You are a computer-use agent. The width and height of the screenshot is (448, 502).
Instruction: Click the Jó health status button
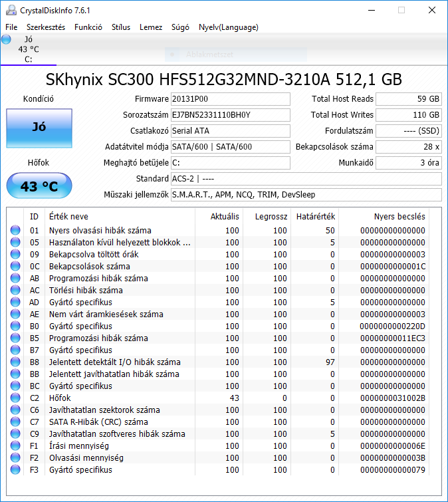click(39, 128)
